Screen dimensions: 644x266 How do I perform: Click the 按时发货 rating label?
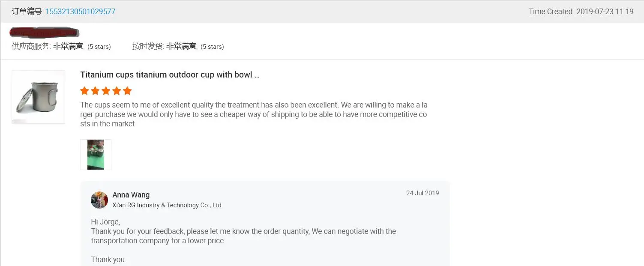[x=148, y=46]
